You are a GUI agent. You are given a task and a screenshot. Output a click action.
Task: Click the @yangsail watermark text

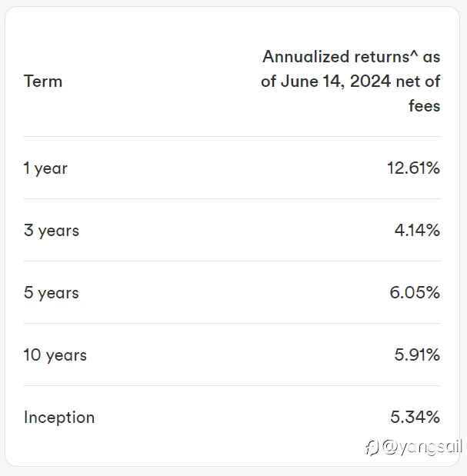pyautogui.click(x=422, y=448)
